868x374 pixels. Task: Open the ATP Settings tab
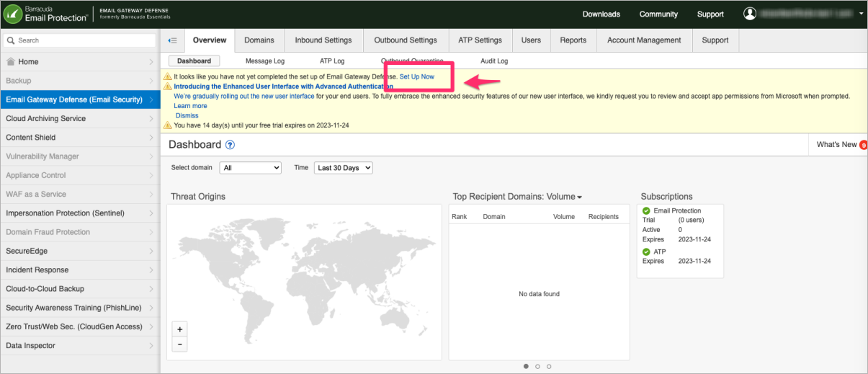pyautogui.click(x=480, y=40)
